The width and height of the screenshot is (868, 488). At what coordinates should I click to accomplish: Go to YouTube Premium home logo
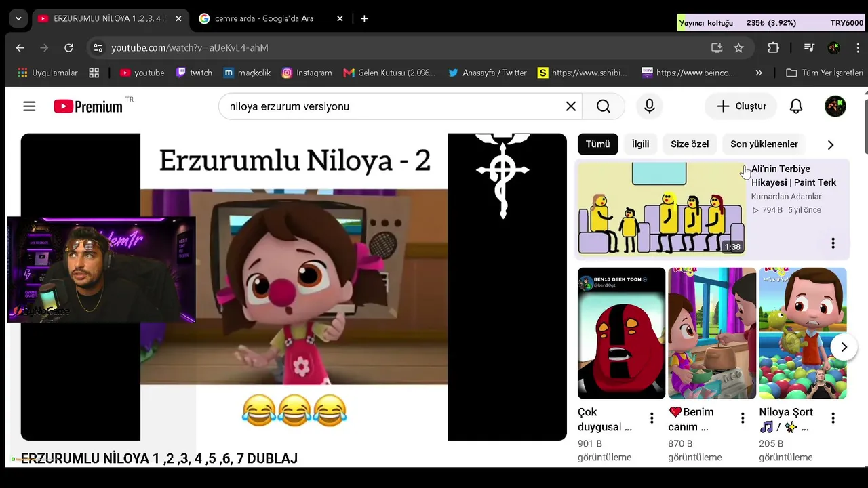[x=88, y=106]
